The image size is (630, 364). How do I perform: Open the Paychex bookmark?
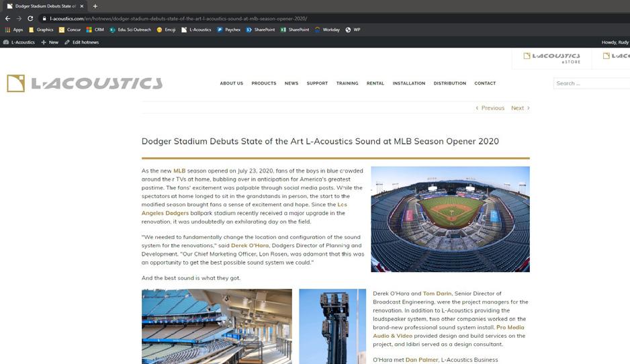coord(228,30)
